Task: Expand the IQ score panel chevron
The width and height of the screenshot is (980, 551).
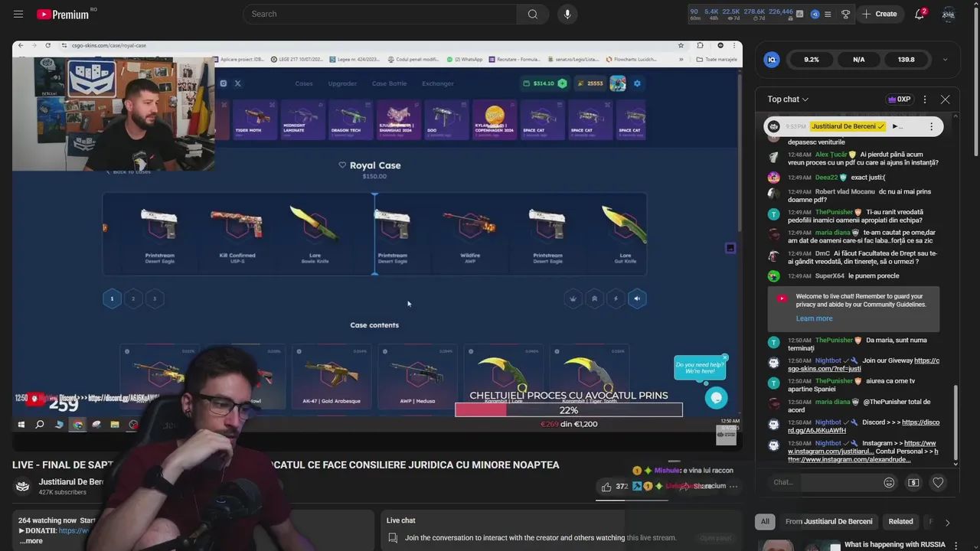Action: pyautogui.click(x=945, y=60)
